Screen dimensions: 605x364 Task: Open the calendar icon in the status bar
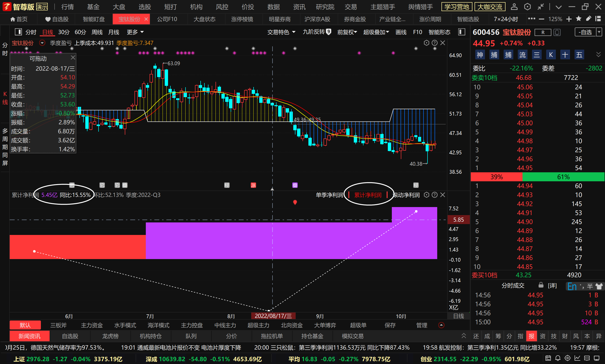click(548, 358)
